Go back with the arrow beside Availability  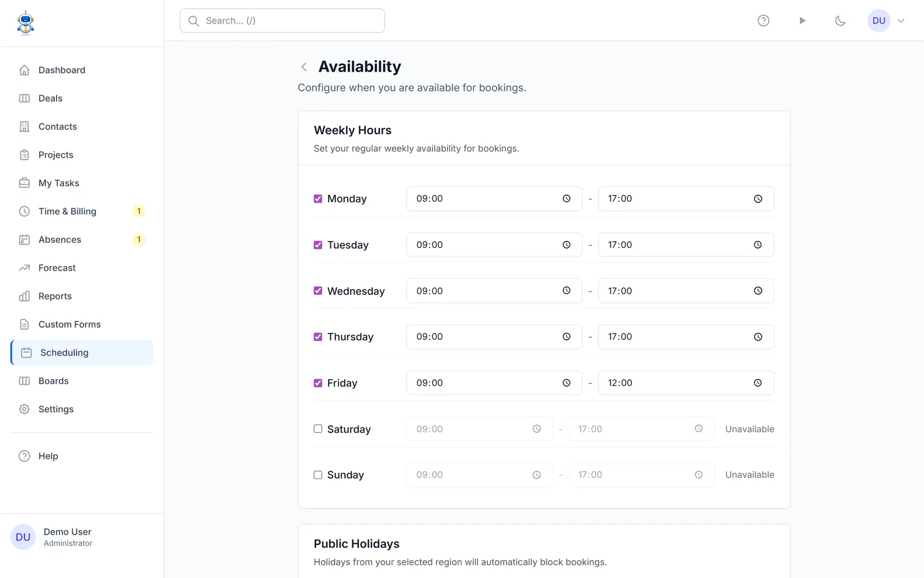pyautogui.click(x=304, y=67)
